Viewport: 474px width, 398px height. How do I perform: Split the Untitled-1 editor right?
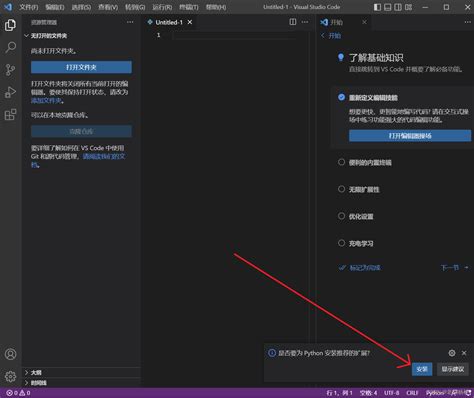tap(293, 22)
